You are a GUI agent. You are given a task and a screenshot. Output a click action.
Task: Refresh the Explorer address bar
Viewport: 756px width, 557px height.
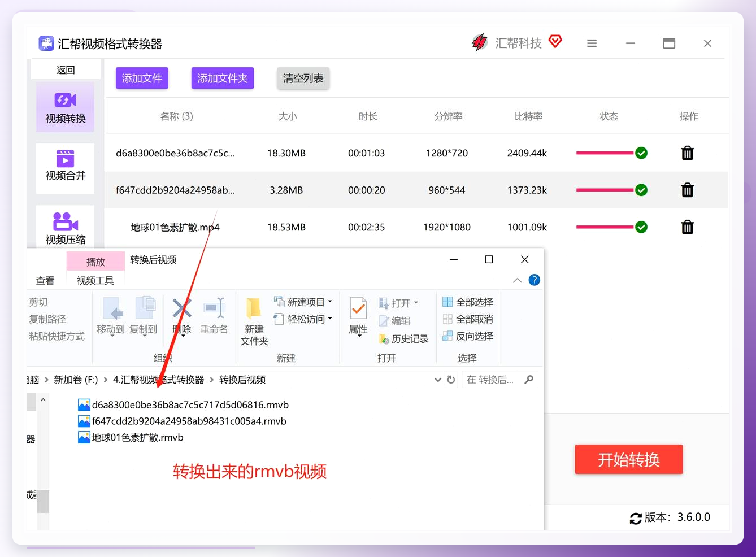pyautogui.click(x=451, y=380)
